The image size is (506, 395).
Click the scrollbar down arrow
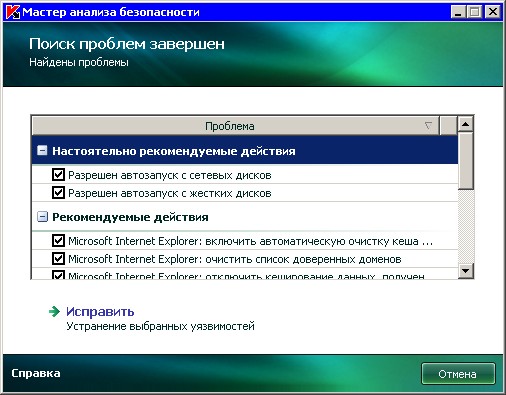[466, 270]
